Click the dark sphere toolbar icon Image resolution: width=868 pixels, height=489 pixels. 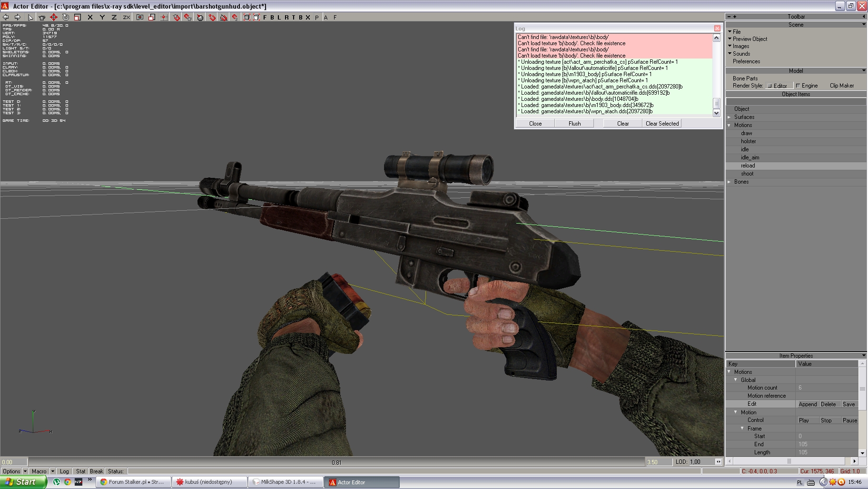click(200, 17)
